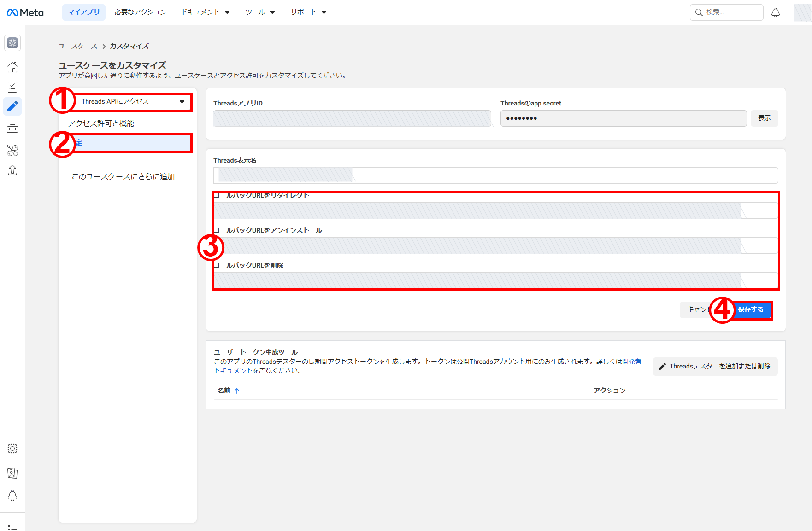Open the settings gear icon in sidebar

pyautogui.click(x=12, y=449)
